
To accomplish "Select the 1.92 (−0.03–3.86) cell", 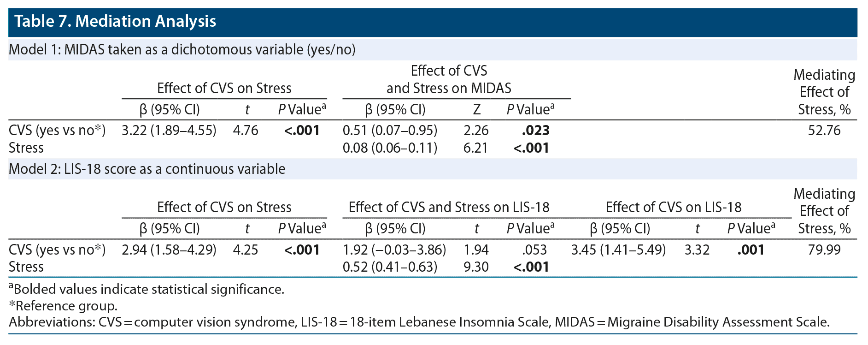I will pyautogui.click(x=394, y=250).
